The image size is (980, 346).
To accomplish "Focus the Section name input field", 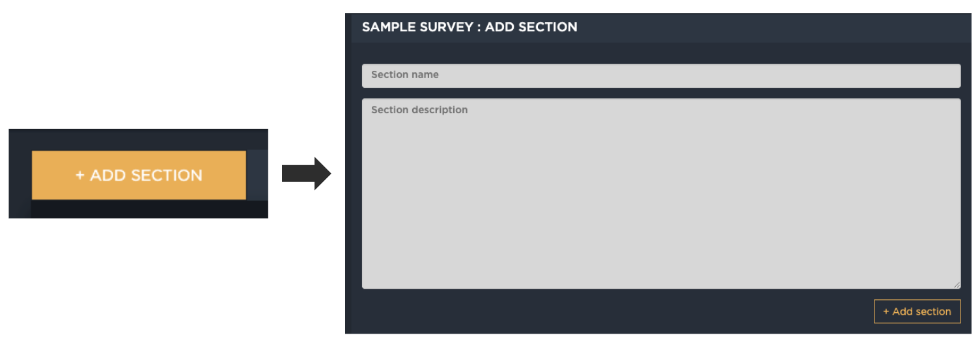I will coord(661,75).
